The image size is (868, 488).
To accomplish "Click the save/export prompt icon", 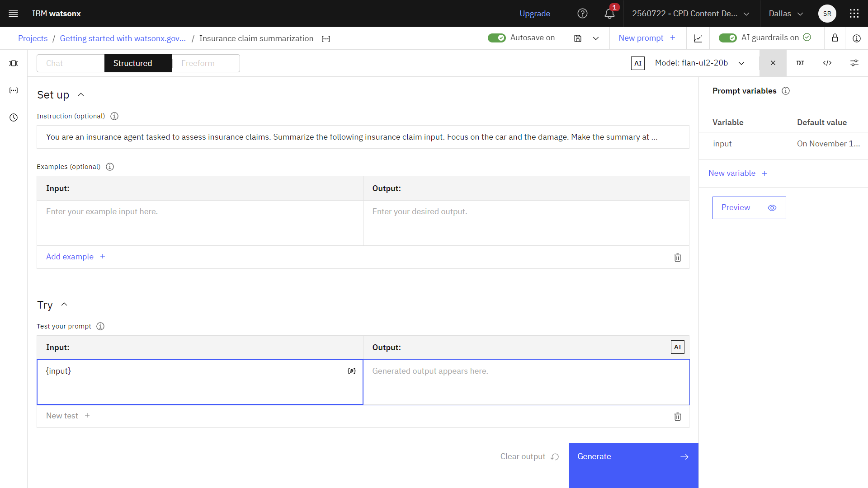I will coord(577,38).
